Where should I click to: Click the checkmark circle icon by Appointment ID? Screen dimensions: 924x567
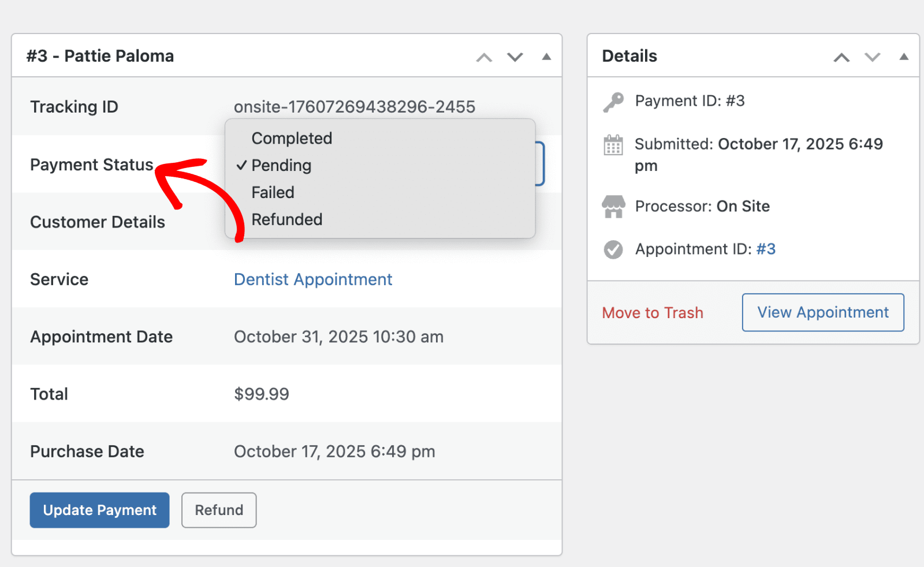[613, 249]
